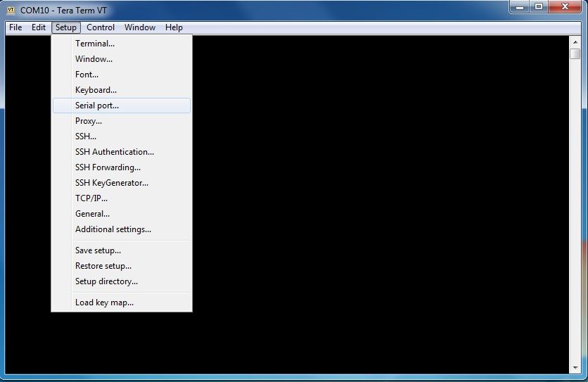Select Serial port... menu entry
The height and width of the screenshot is (382, 588).
coord(122,106)
